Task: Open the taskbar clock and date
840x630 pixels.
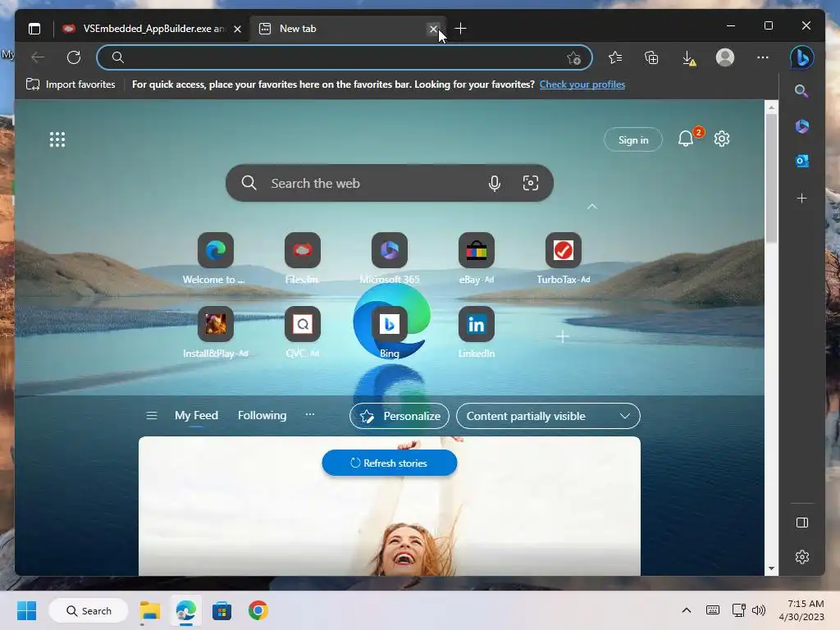Action: [x=801, y=610]
